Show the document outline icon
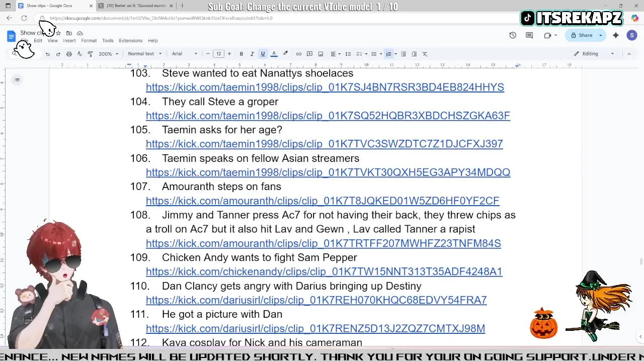The height and width of the screenshot is (362, 644). coord(17,80)
